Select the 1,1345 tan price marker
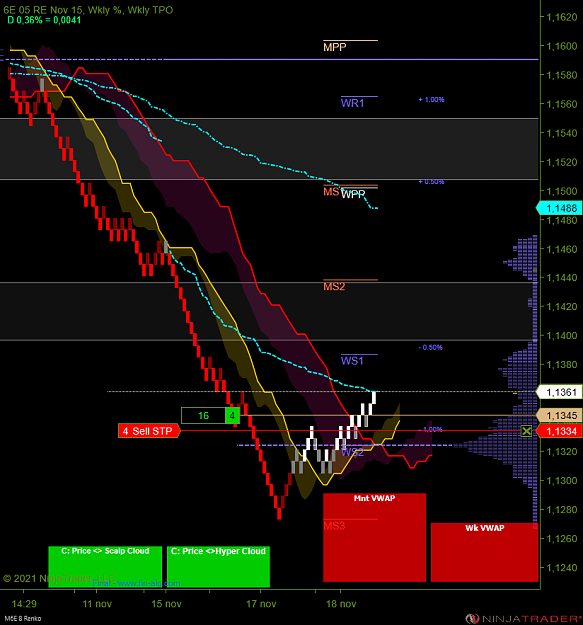 point(559,416)
